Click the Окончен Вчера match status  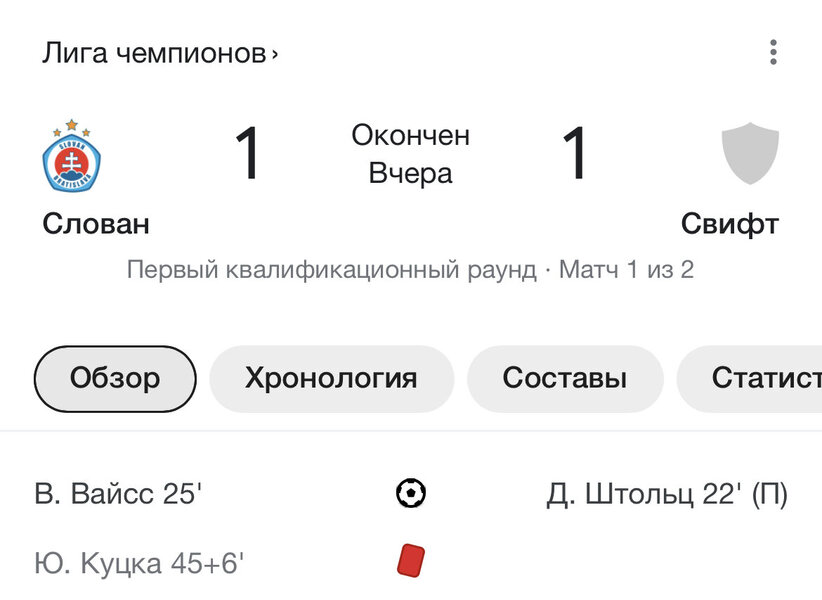click(410, 154)
